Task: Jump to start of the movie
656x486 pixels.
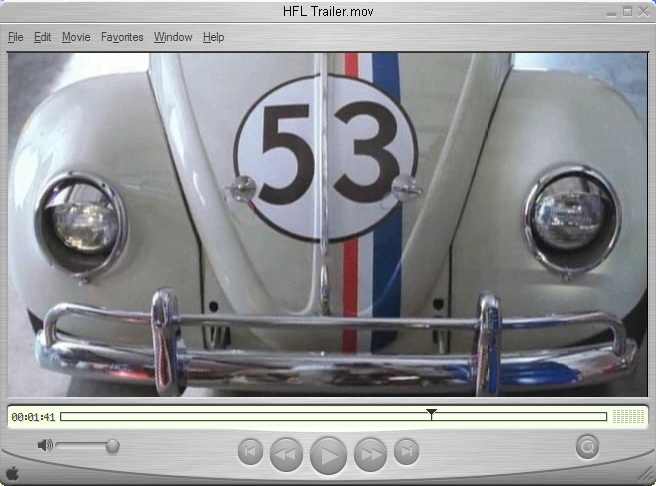Action: (x=250, y=452)
